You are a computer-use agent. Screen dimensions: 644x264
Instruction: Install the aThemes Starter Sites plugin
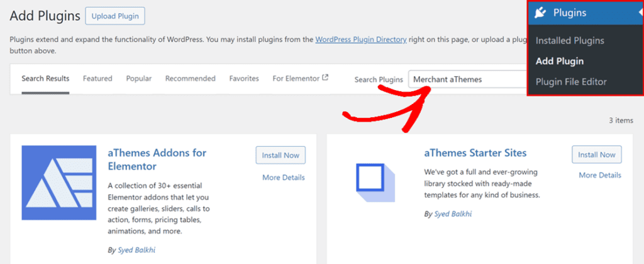tap(596, 155)
